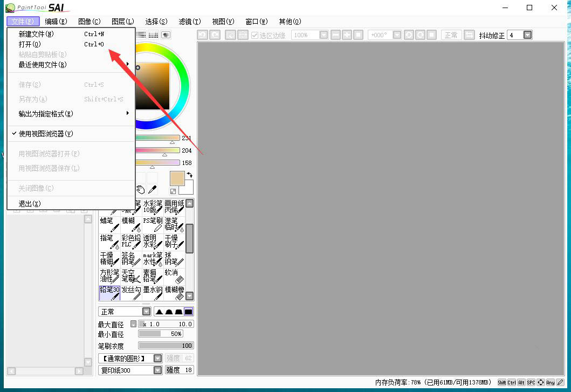This screenshot has width=571, height=392.
Task: Open the 滤镜 (Filter) menu
Action: [189, 22]
